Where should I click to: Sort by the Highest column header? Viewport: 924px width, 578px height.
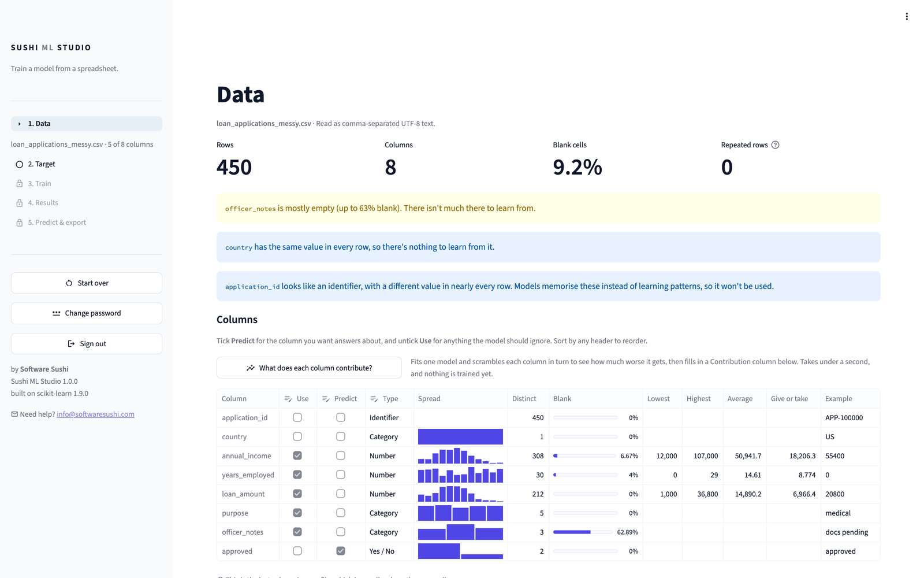click(x=702, y=399)
